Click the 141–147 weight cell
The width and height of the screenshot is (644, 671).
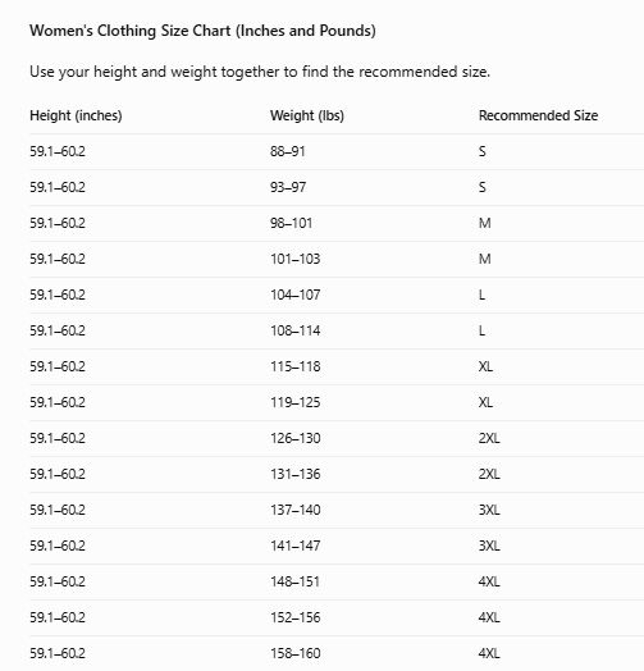295,546
